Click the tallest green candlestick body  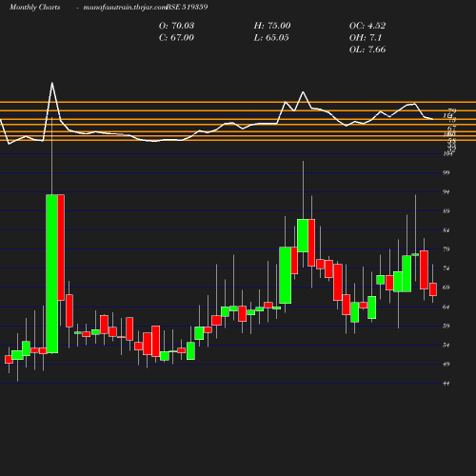point(52,273)
